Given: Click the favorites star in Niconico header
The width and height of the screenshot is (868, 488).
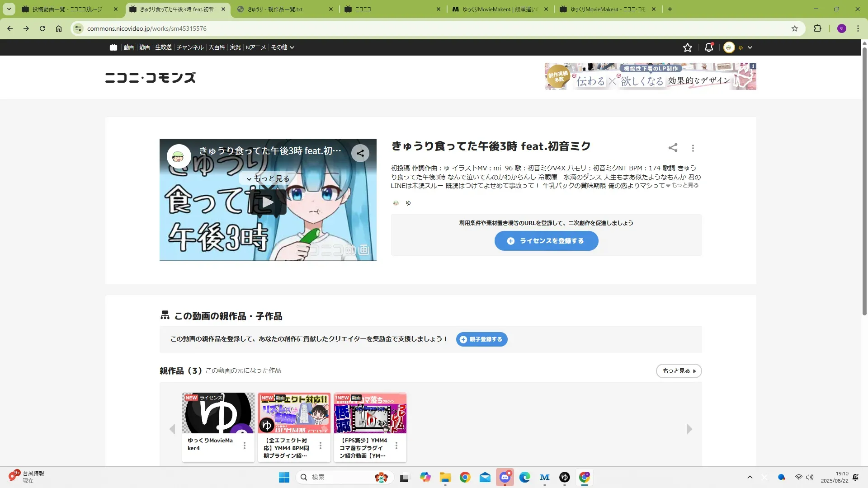Looking at the screenshot, I should point(688,47).
